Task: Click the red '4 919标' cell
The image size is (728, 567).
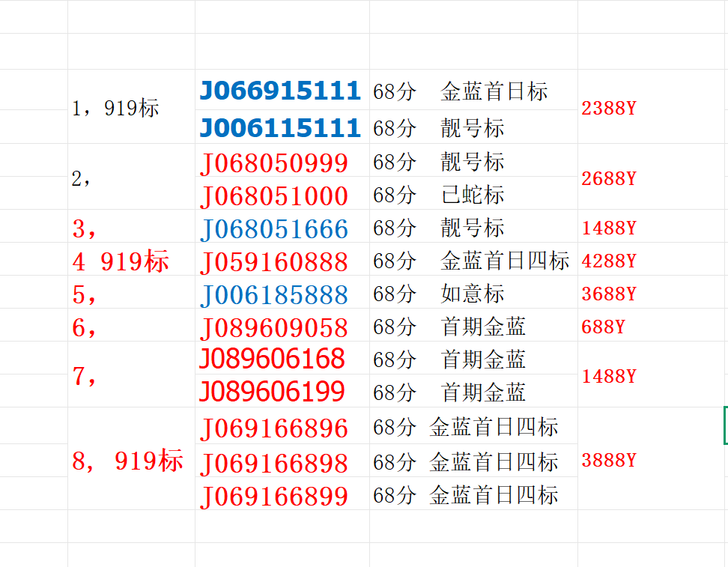Action: pyautogui.click(x=121, y=261)
